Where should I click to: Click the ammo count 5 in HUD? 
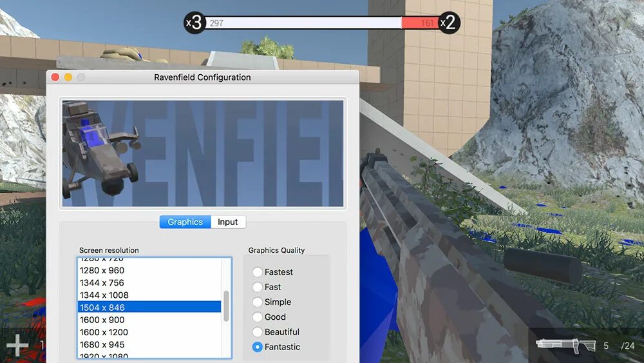point(606,346)
